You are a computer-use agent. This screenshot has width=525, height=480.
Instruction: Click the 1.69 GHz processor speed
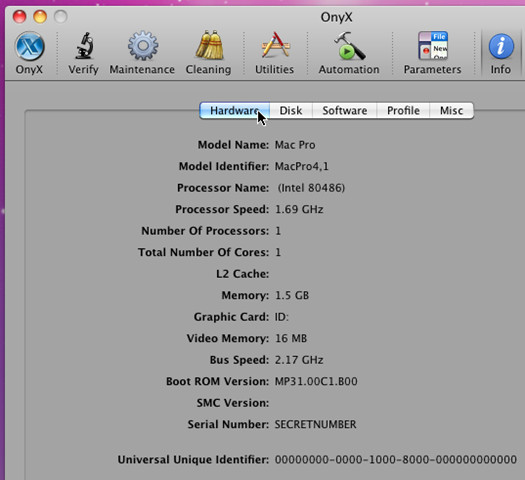click(299, 210)
